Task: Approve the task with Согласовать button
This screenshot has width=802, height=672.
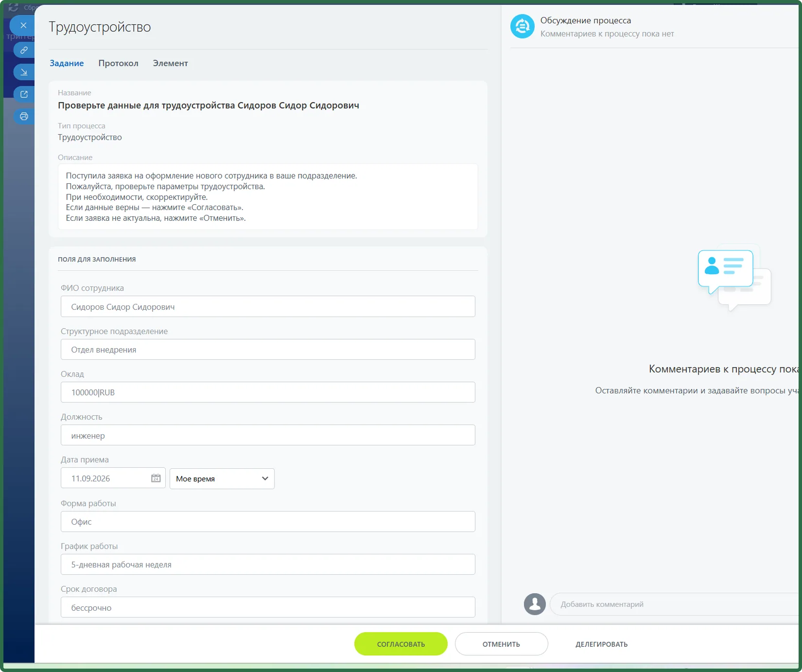Action: coord(401,644)
